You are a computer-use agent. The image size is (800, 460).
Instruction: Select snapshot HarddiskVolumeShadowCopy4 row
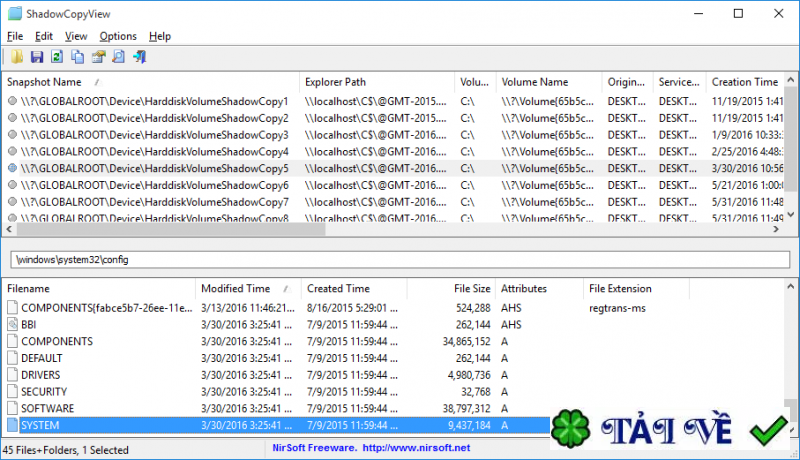coord(393,151)
